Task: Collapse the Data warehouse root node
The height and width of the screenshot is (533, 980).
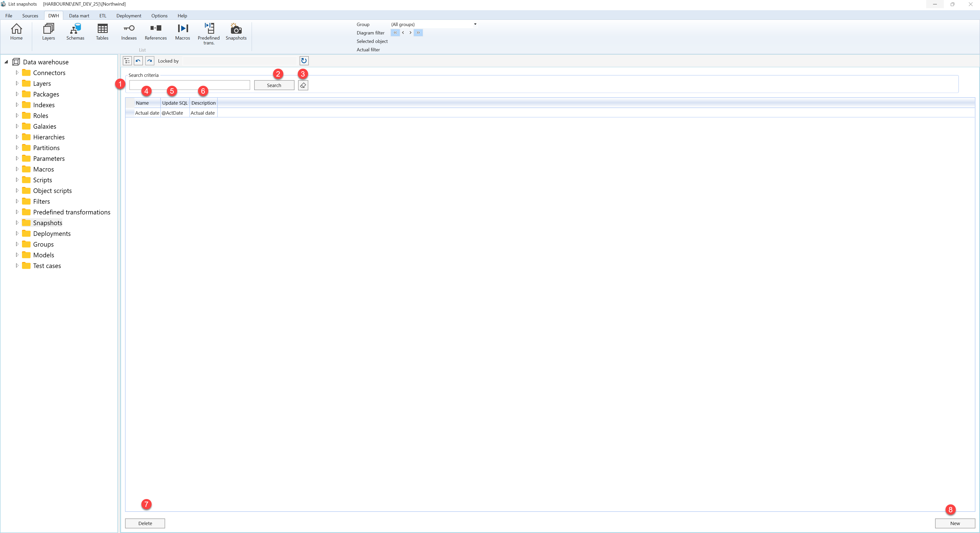Action: coord(6,62)
